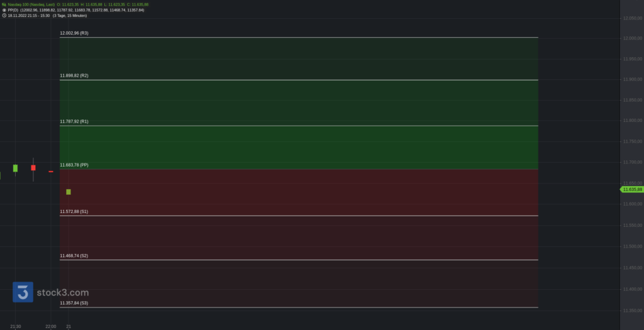Select the Nasdaq-100 instrument title

[31, 4]
